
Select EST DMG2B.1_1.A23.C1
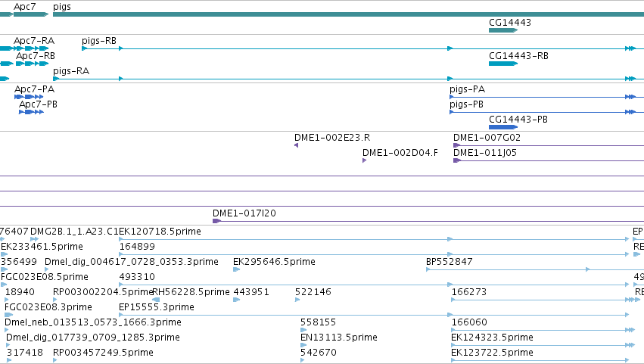pos(74,232)
